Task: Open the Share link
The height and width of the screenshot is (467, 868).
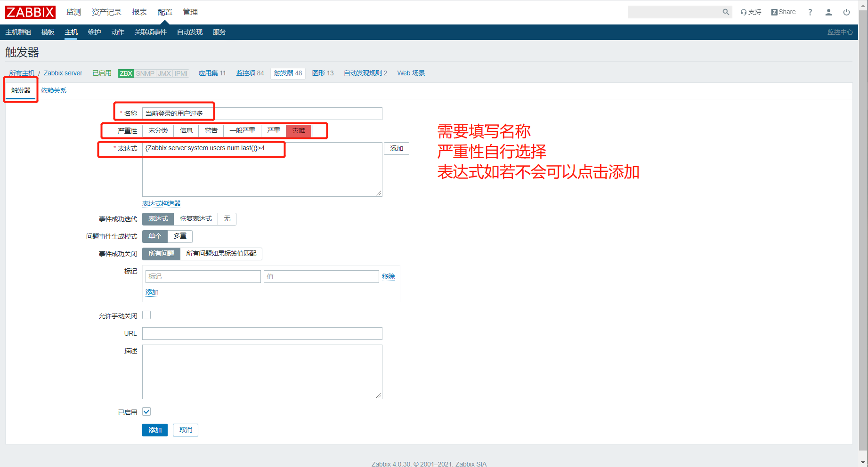Action: pyautogui.click(x=783, y=12)
